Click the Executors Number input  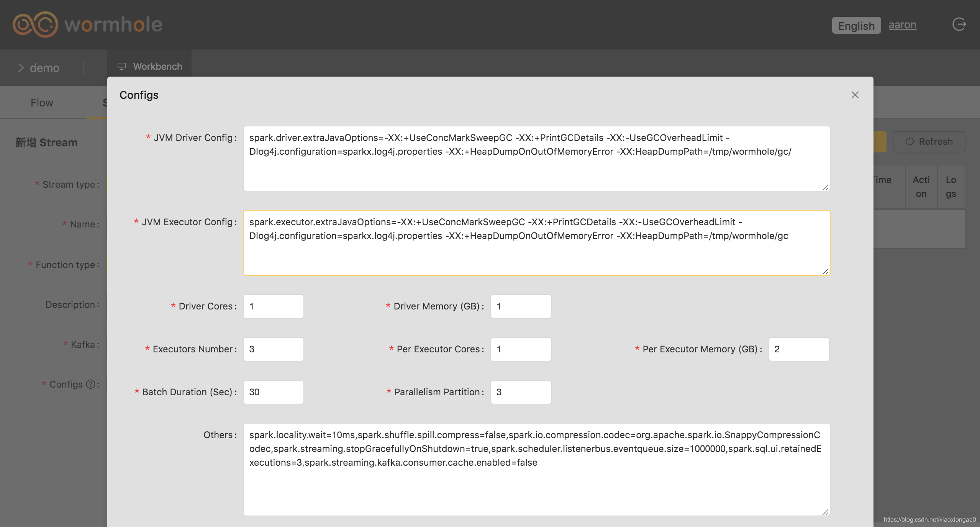click(x=274, y=349)
